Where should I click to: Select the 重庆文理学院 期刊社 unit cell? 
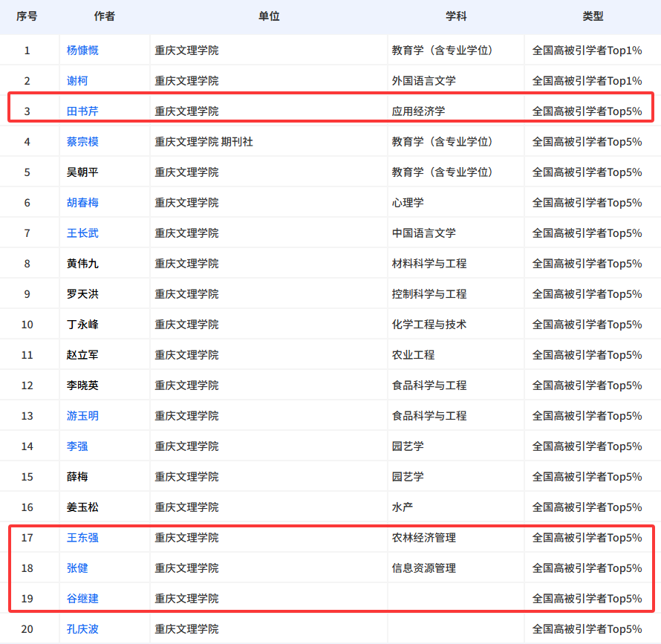click(x=199, y=141)
